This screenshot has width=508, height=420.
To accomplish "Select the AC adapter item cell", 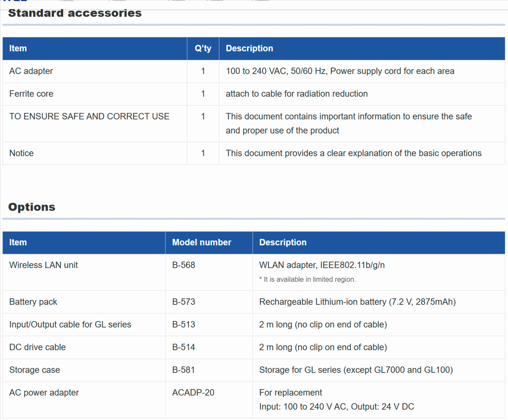I will 31,71.
